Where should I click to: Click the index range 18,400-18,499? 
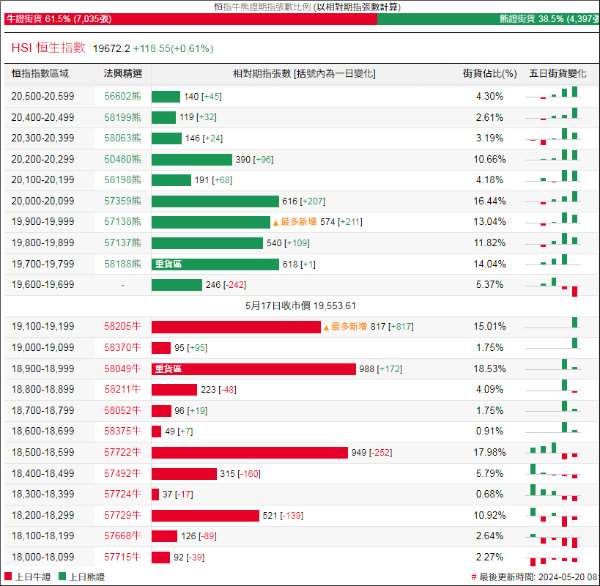pos(43,473)
